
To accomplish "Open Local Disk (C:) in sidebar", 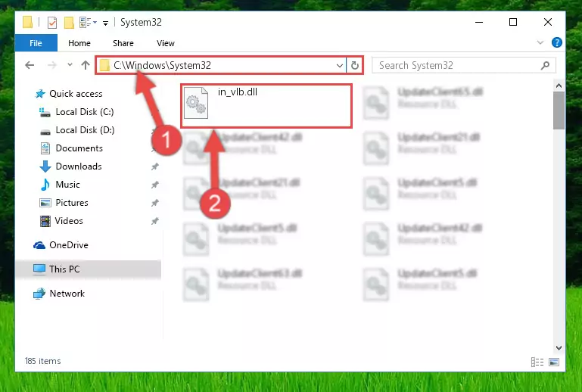I will [85, 112].
